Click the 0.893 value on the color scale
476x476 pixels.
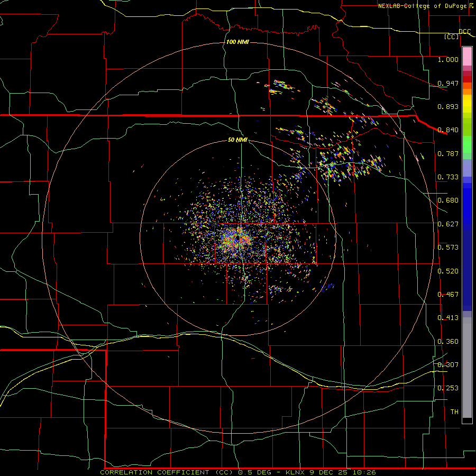click(448, 106)
